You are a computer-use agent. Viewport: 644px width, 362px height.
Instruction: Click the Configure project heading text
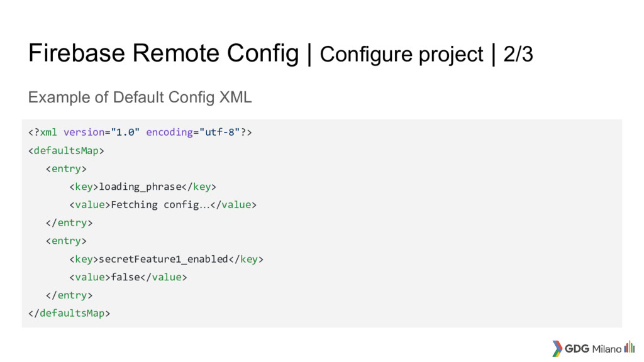401,55
